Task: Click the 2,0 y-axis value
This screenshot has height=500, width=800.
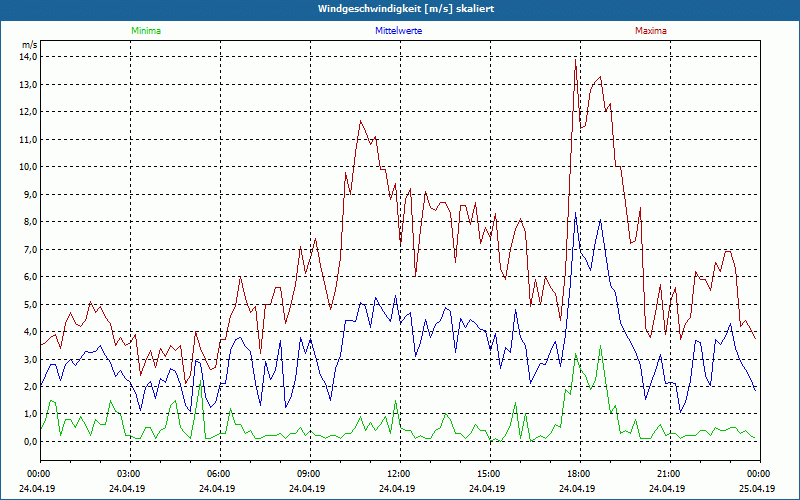Action: [31, 387]
